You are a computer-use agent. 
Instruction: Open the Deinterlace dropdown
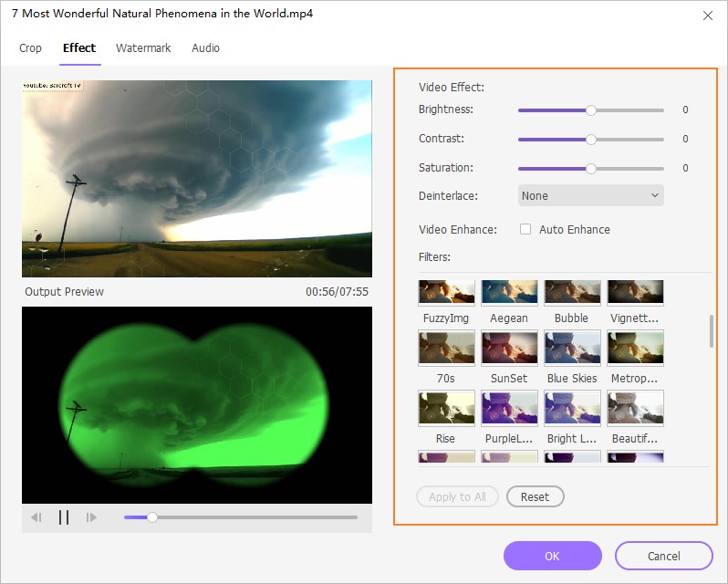590,195
